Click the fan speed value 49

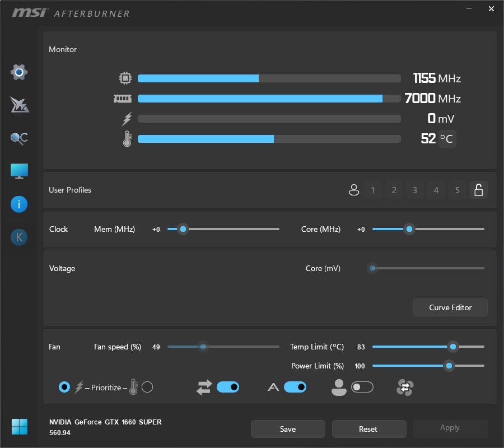click(x=156, y=347)
